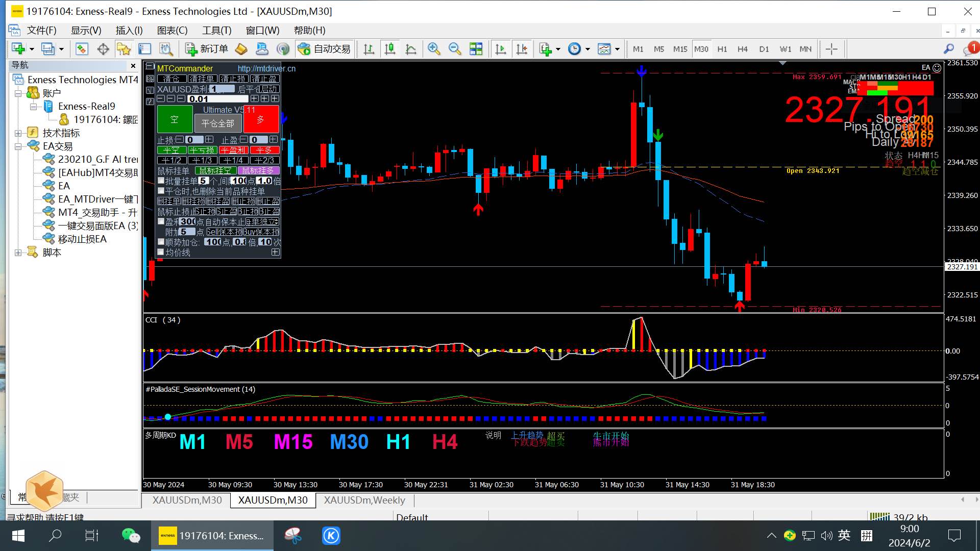Open the VPS cloud user icon
Viewport: 980px width, 551px height.
coord(262,49)
